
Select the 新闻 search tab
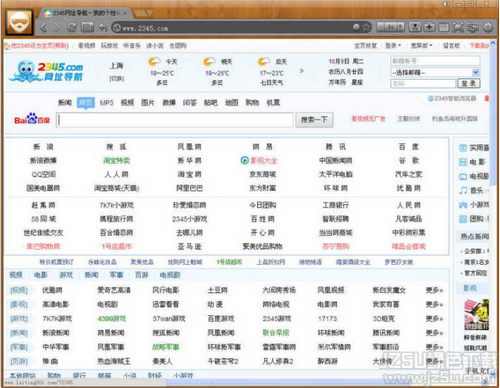[x=65, y=103]
